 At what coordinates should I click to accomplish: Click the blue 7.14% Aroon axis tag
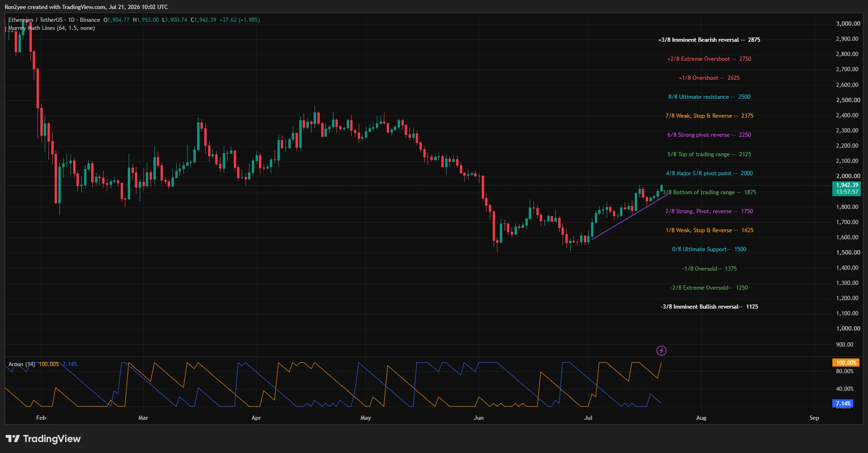pyautogui.click(x=843, y=404)
